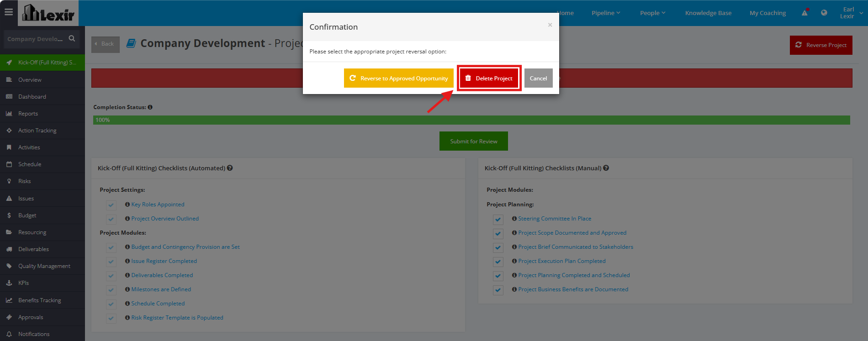Click the Action Tracking crosshair icon

[9, 131]
